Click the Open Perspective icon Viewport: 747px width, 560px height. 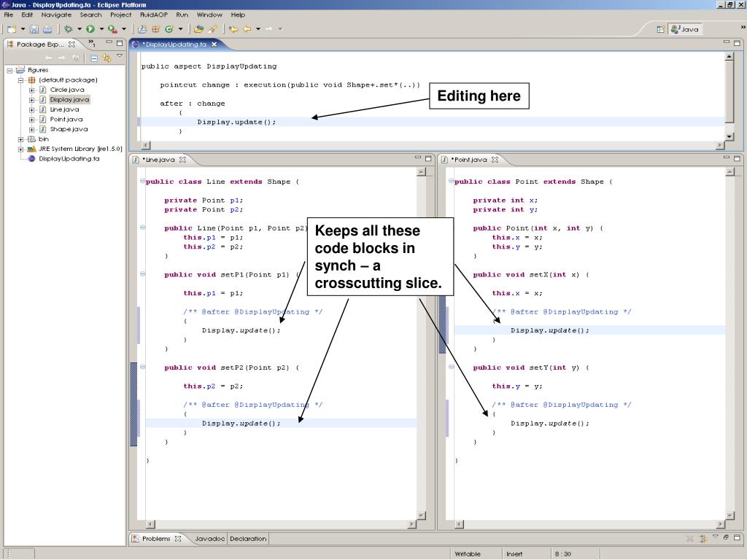[x=660, y=29]
